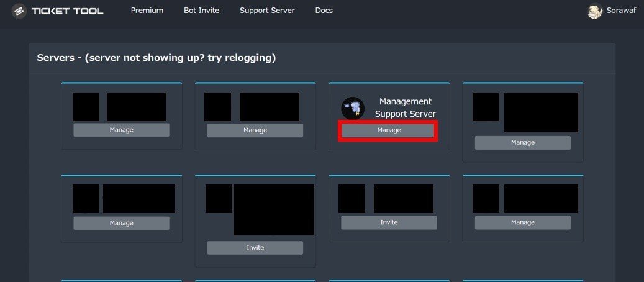Click the Sorawaf user avatar
The height and width of the screenshot is (282, 644).
click(595, 11)
